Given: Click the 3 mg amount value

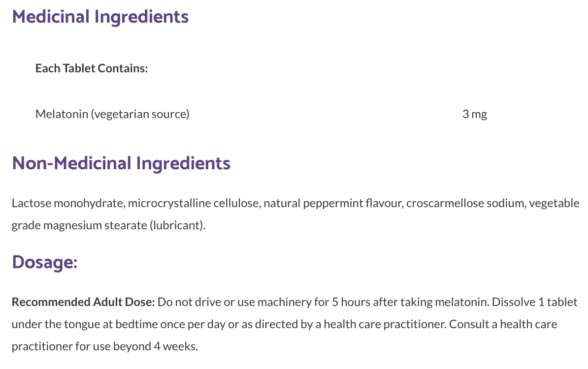Looking at the screenshot, I should coord(475,114).
